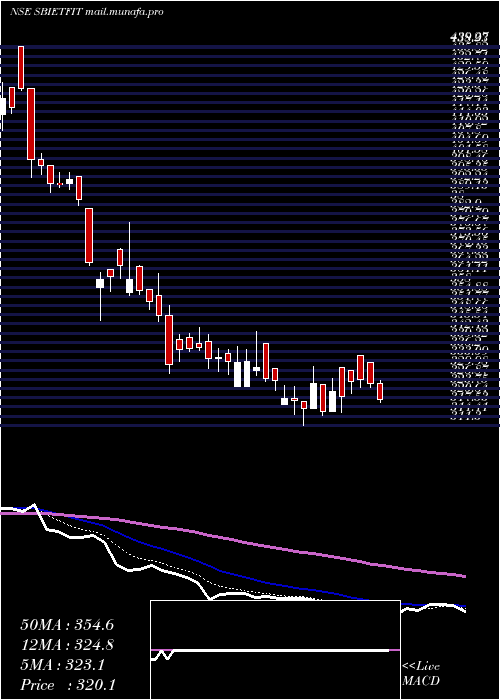Click the '5MA : 323.1' value
500x700 pixels.
pos(62,665)
